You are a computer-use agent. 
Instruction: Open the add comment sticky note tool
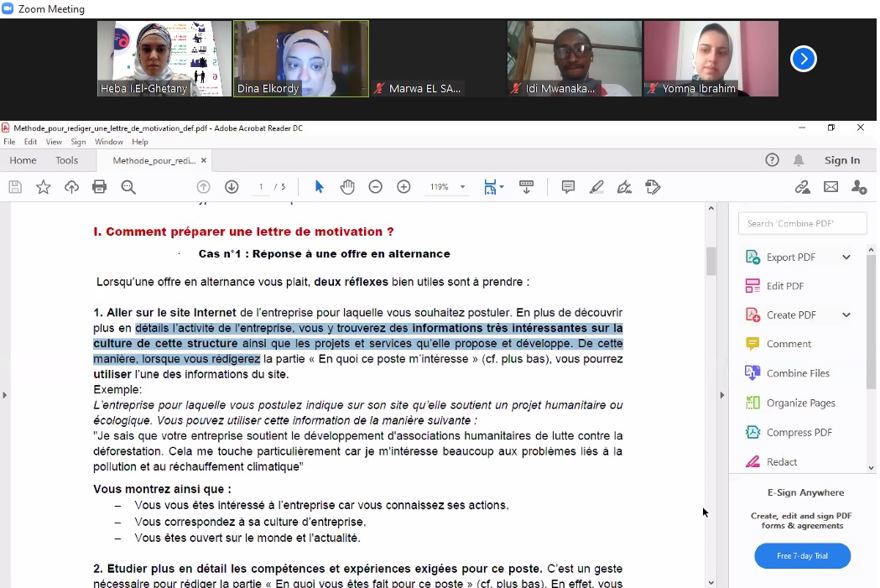[568, 187]
